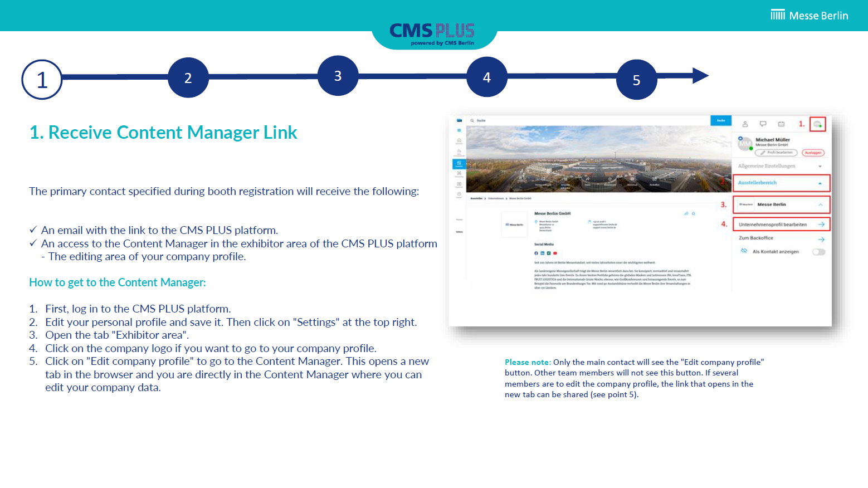Image resolution: width=868 pixels, height=488 pixels.
Task: Click the CMS PLUS logo on slide header
Action: 433,34
